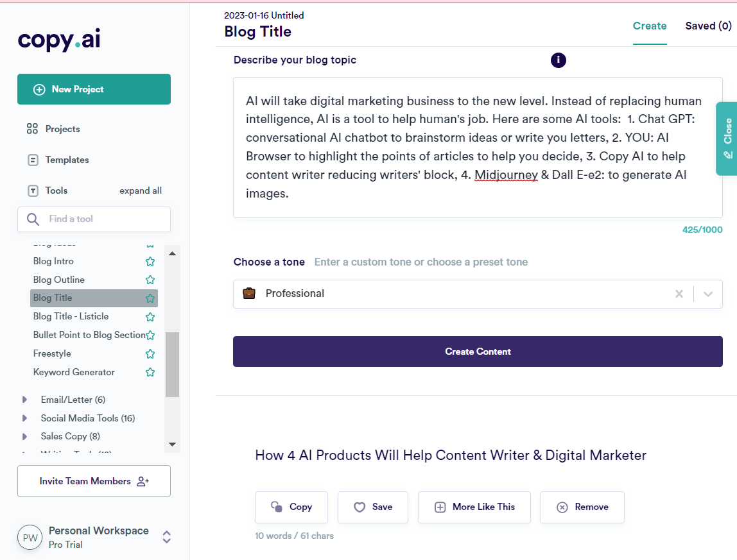Screen dimensions: 737x560
Task: Click the PW workspace avatar
Action: click(30, 538)
